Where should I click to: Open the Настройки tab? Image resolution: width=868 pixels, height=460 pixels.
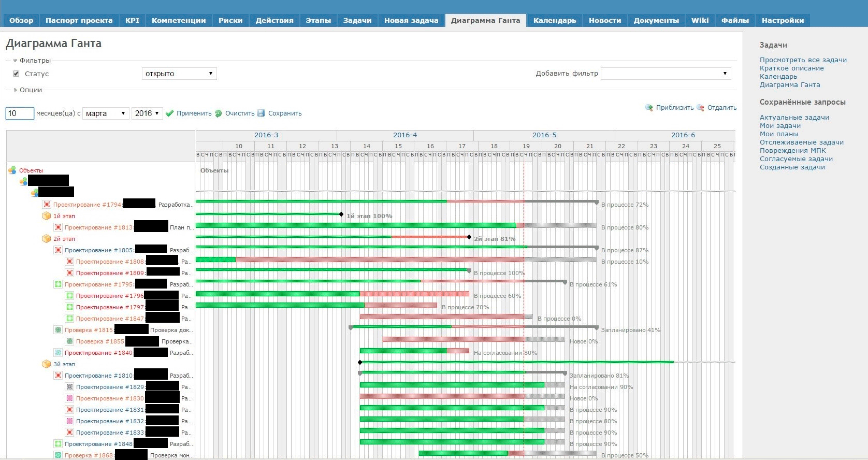(x=783, y=21)
